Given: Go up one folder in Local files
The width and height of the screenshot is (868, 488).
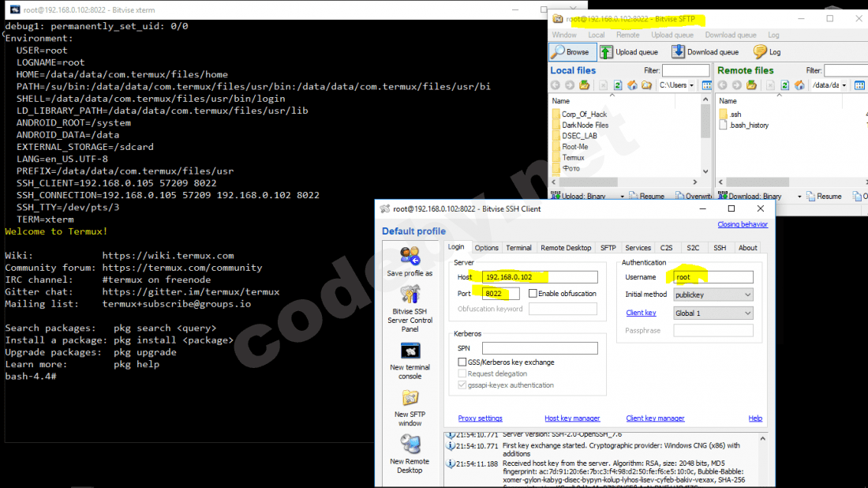Looking at the screenshot, I should pyautogui.click(x=585, y=85).
